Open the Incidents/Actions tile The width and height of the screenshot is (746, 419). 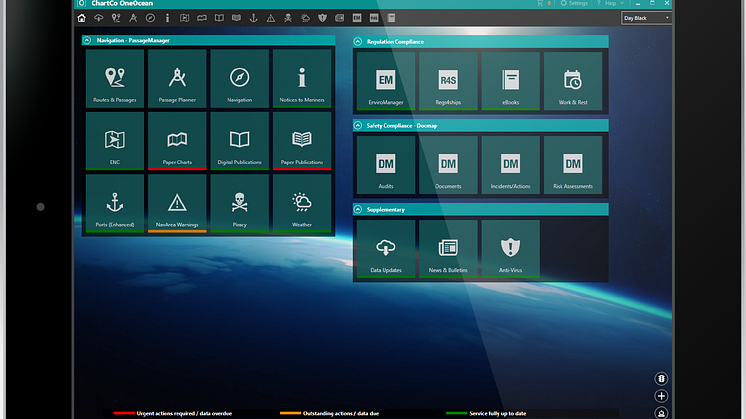[x=510, y=165]
